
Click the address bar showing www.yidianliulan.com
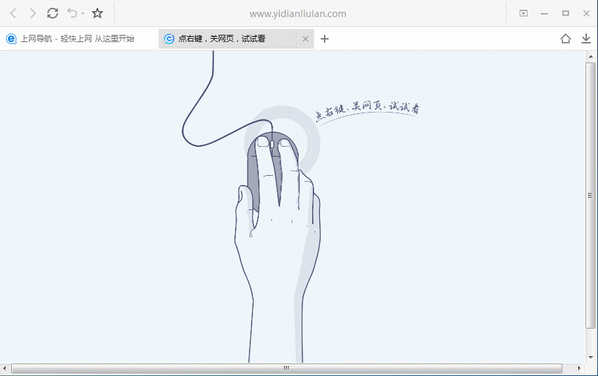pyautogui.click(x=298, y=14)
